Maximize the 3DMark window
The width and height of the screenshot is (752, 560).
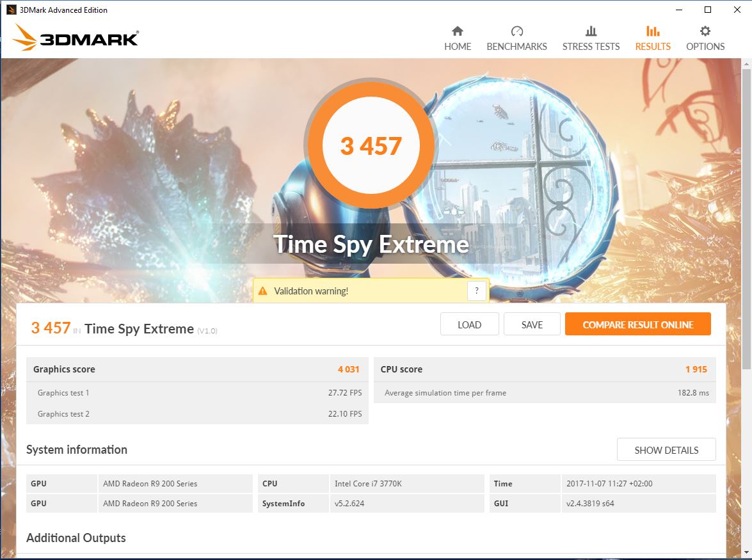[x=708, y=10]
